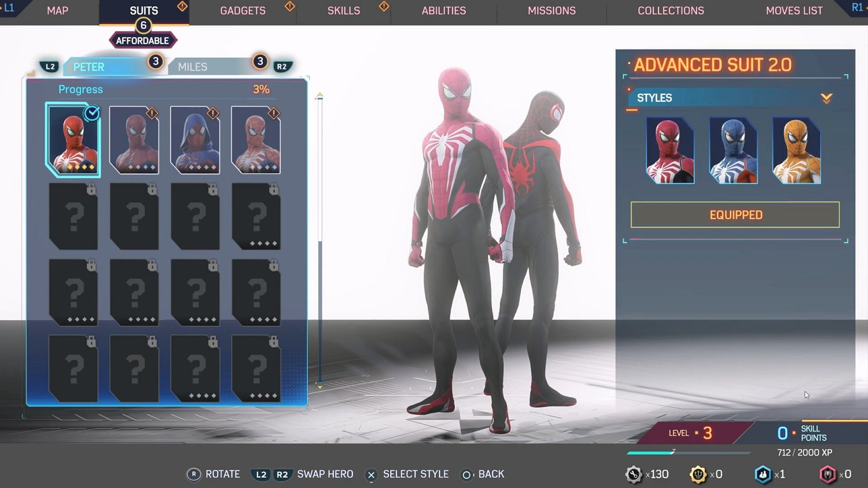Collapse the Styles section chevron
Image resolution: width=868 pixels, height=488 pixels.
826,98
